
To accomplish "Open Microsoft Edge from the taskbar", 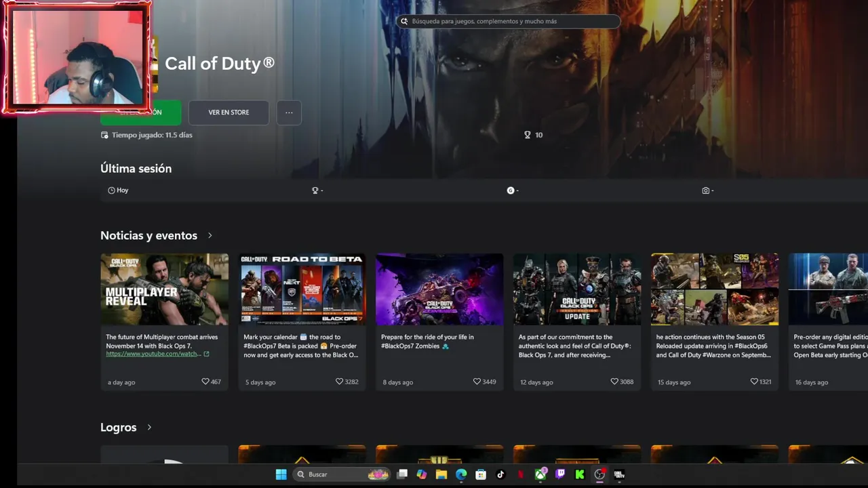I will 461,474.
